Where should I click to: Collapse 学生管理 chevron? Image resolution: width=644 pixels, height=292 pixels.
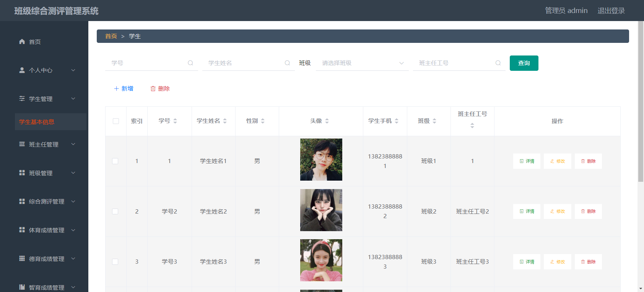pyautogui.click(x=73, y=98)
